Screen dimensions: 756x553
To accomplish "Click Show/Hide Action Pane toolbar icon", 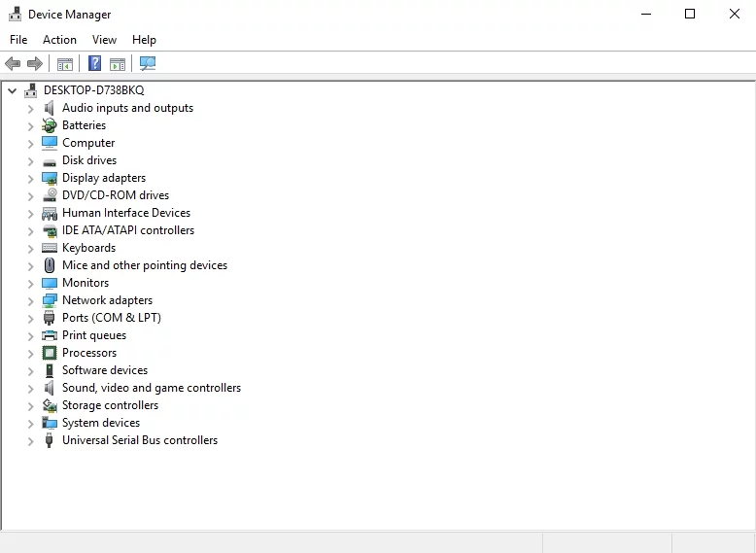I will click(118, 64).
